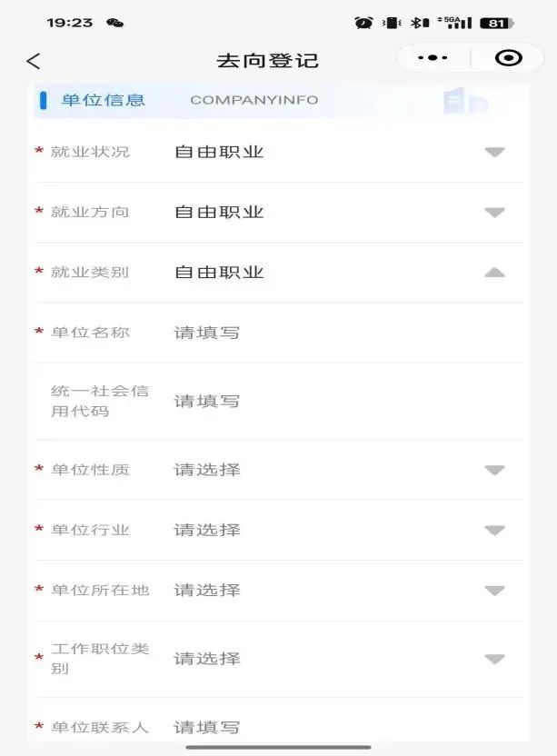Tap the alarm clock status icon
Viewport: 557px width, 756px height.
click(x=363, y=23)
